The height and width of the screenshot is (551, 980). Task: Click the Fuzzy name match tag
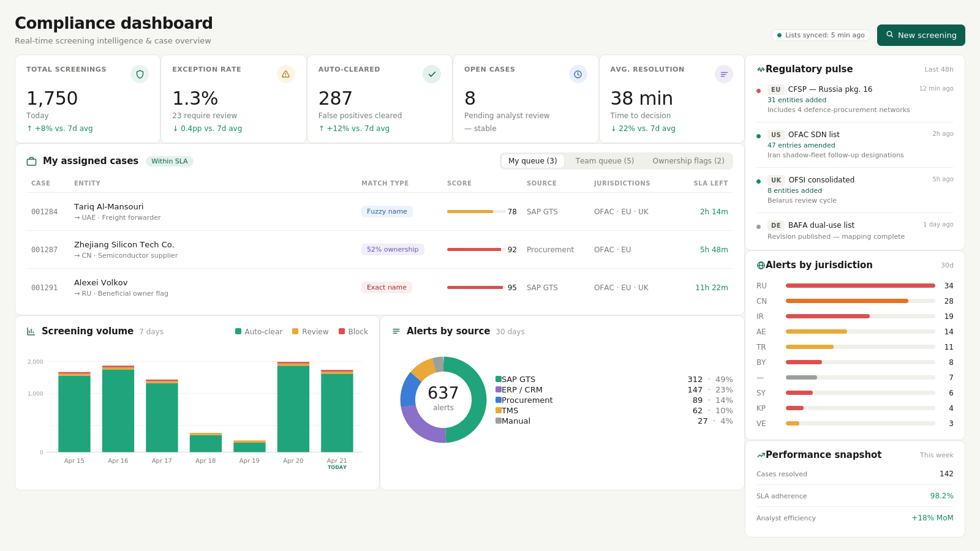coord(387,212)
